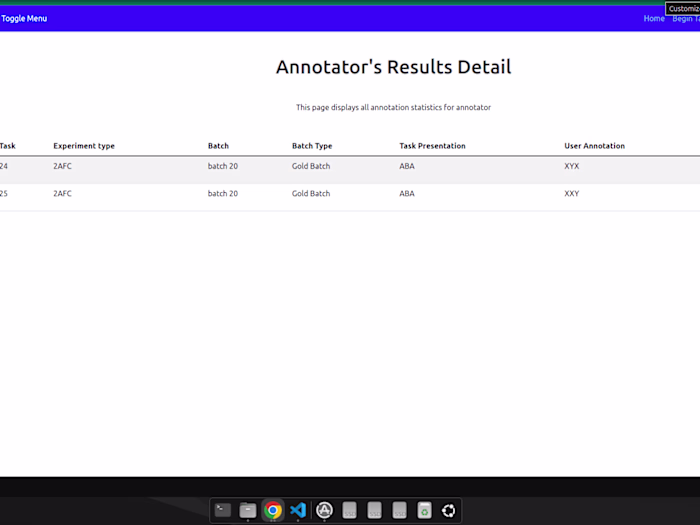Open the leftmost SSD drive in dock
Screen dimensions: 700x525
(350, 510)
